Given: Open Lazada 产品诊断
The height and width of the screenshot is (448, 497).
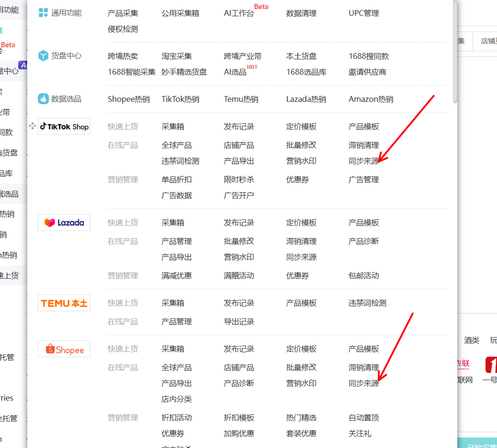Looking at the screenshot, I should pyautogui.click(x=364, y=241).
